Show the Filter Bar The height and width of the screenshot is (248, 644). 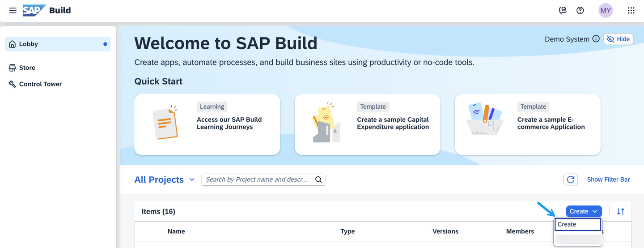pos(608,180)
